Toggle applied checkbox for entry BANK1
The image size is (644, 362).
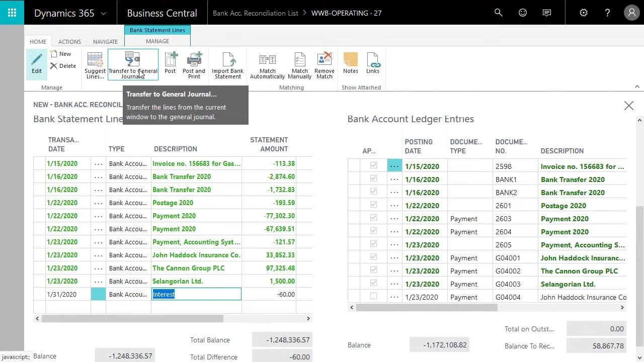click(373, 178)
